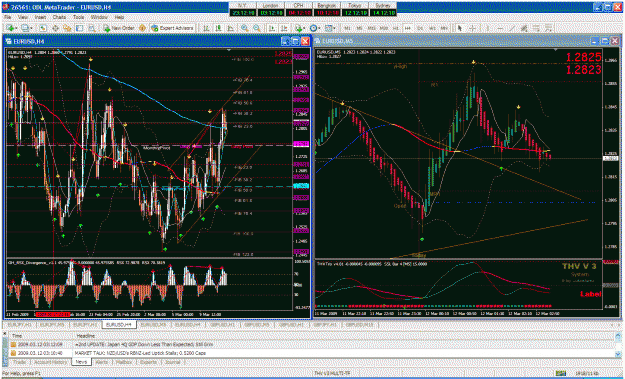Open the Account History terminal tab
The height and width of the screenshot is (379, 625).
click(x=50, y=362)
